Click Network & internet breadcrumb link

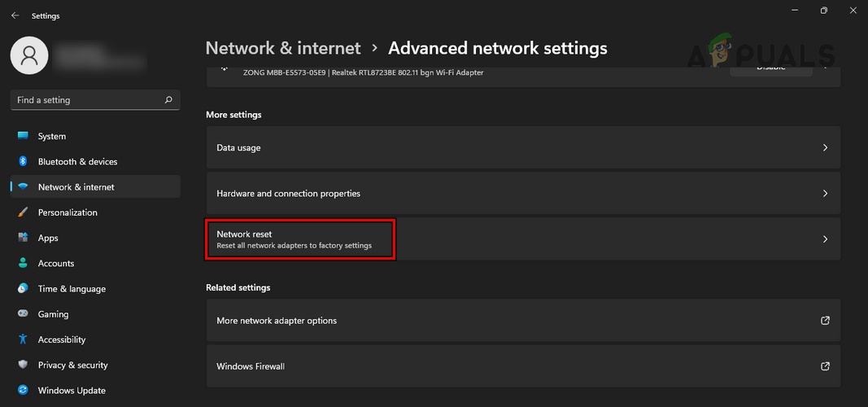(283, 48)
